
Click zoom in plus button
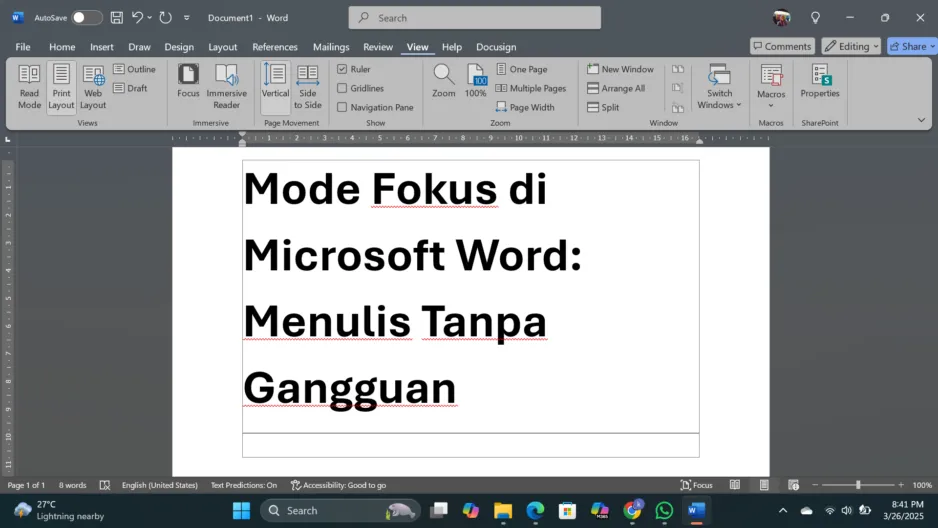click(x=901, y=485)
